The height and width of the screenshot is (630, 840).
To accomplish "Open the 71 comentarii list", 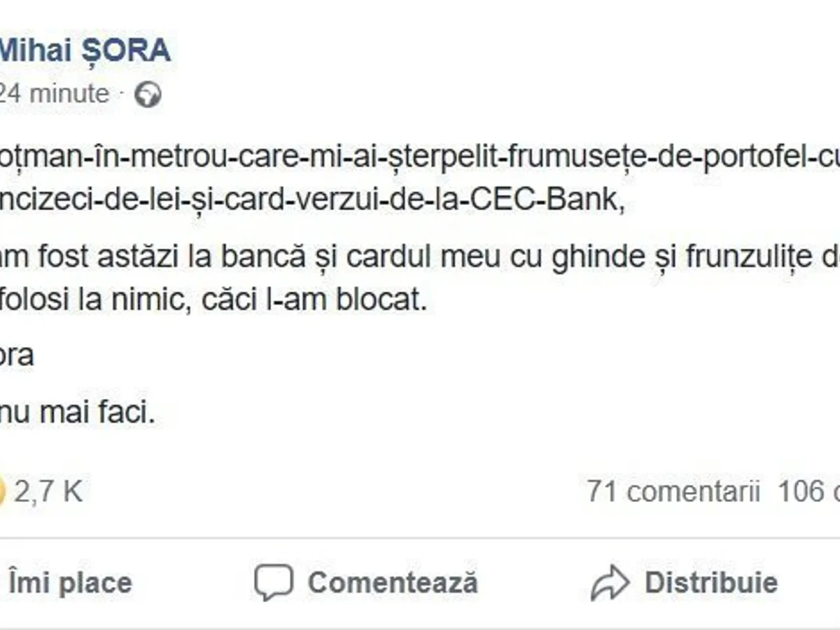I will [x=673, y=492].
